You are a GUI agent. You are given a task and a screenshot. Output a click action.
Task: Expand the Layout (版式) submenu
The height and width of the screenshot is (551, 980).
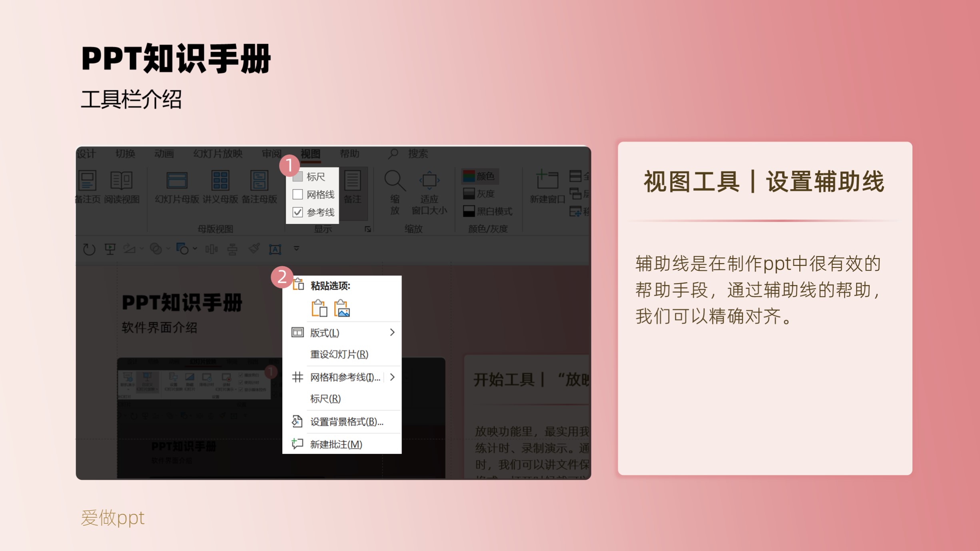click(x=392, y=332)
